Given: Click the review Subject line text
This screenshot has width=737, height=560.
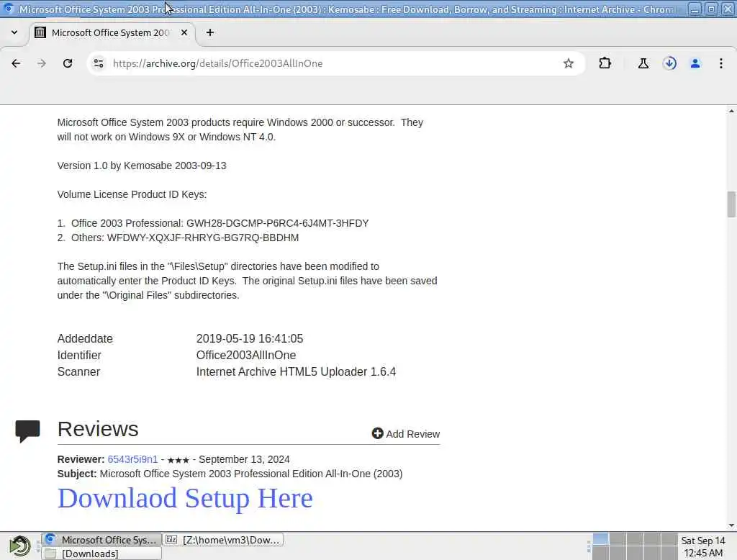Looking at the screenshot, I should point(230,474).
